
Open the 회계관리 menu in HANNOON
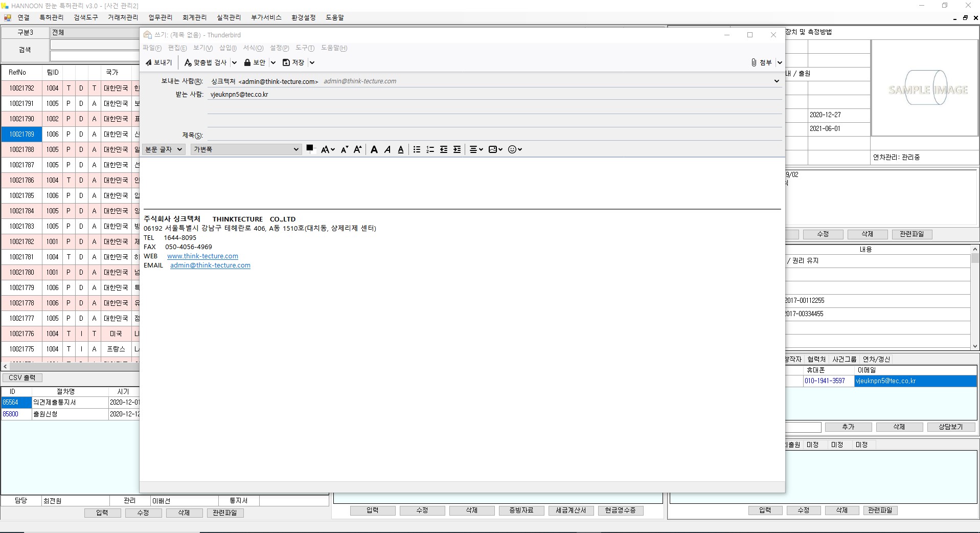[194, 17]
